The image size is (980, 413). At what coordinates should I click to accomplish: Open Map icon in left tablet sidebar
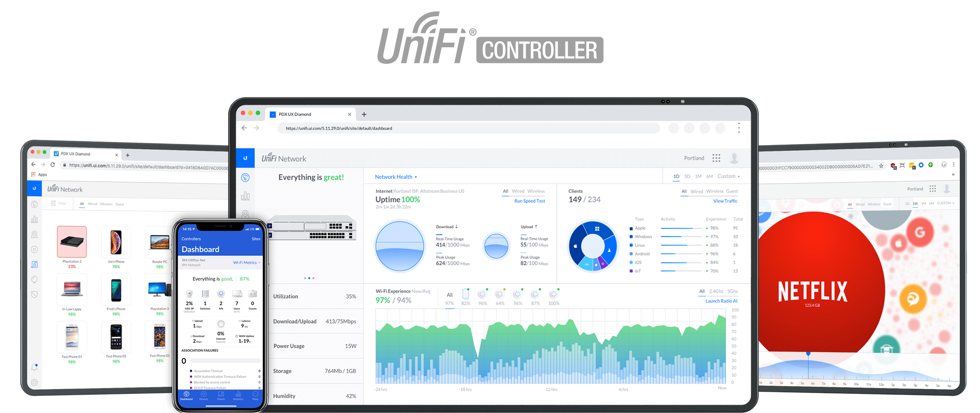coord(35,235)
